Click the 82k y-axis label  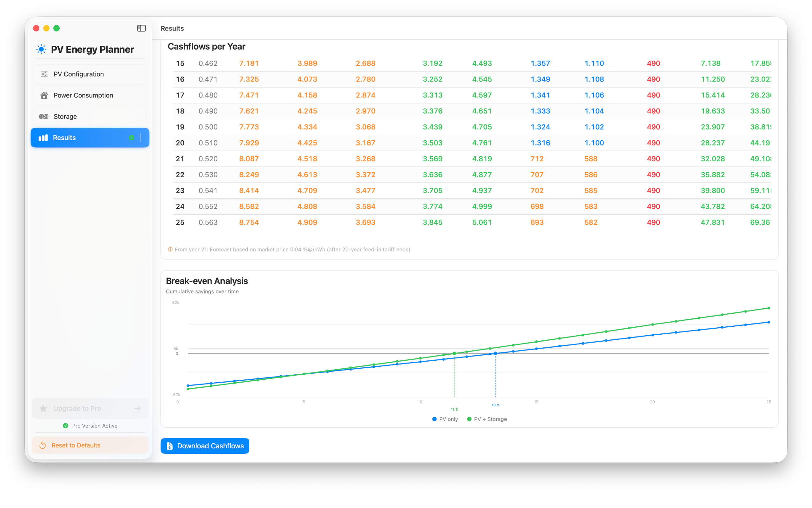coord(176,302)
